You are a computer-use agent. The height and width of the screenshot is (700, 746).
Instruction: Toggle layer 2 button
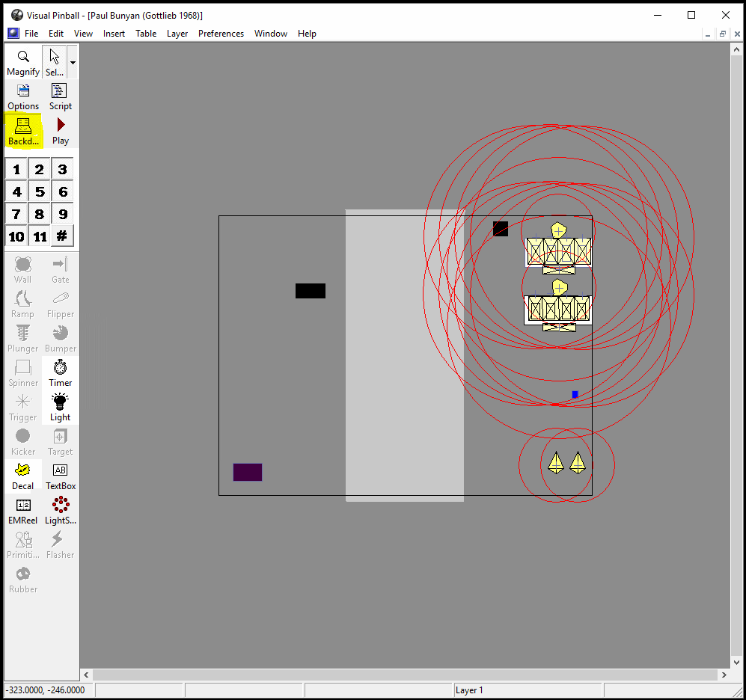click(40, 169)
